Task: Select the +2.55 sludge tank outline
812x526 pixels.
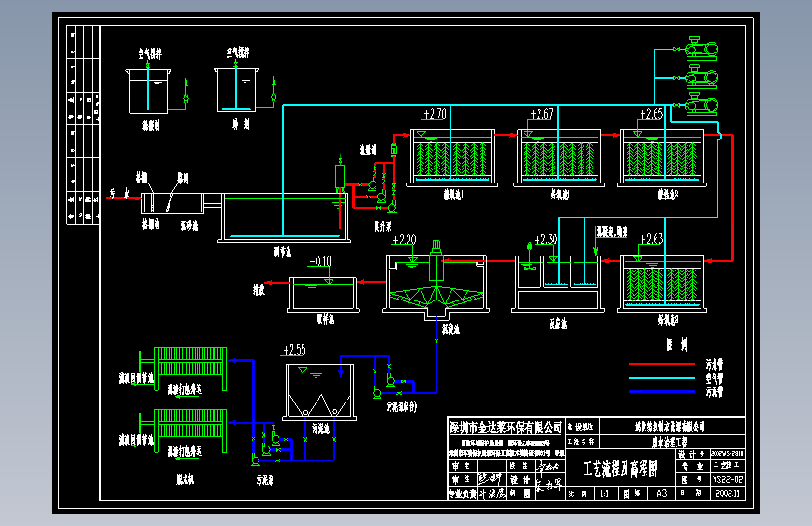Action: 319,392
